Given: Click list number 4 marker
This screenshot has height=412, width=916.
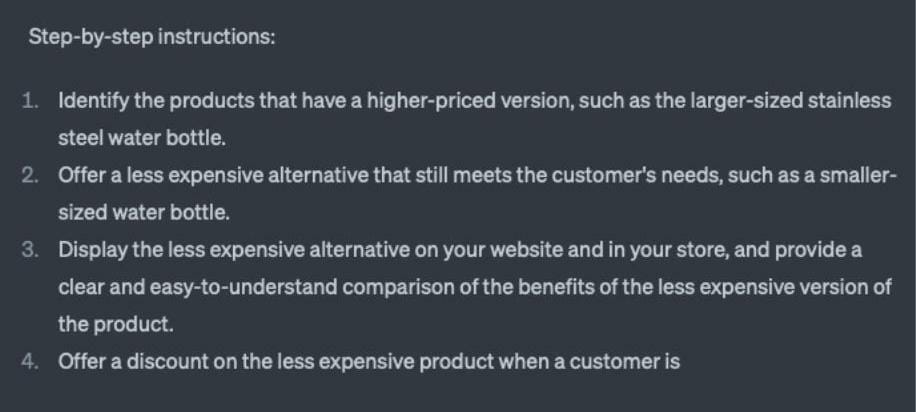Looking at the screenshot, I should (30, 361).
